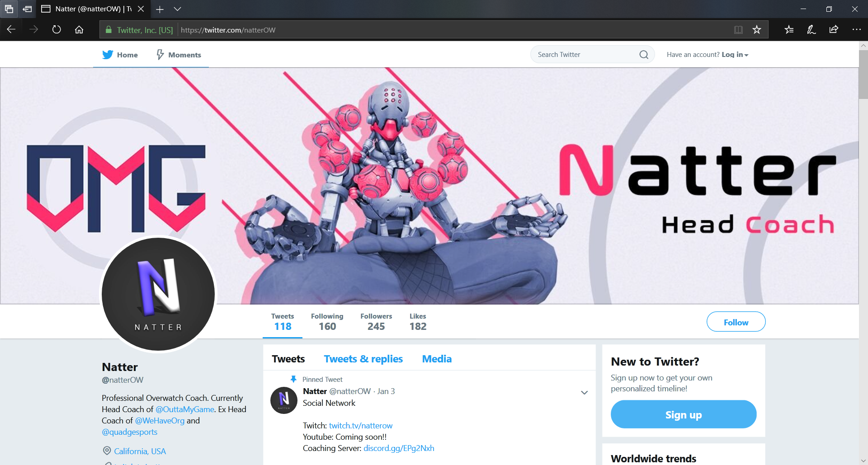Click the @natterOW handle under name

coord(123,380)
